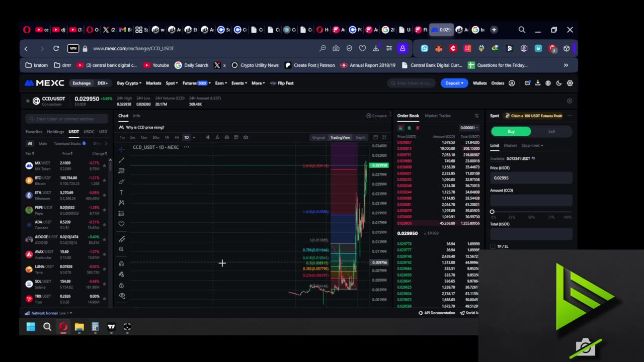Open order book display settings icon
644x362 pixels.
[477, 116]
